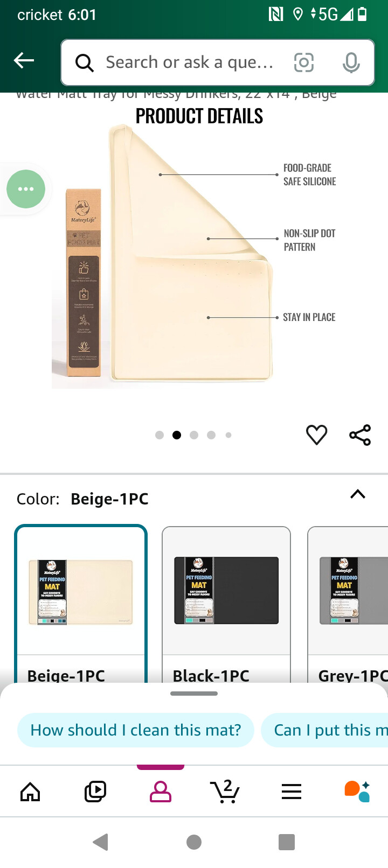Viewport: 388px width, 868px height.
Task: Go to the Home tab
Action: (x=30, y=791)
